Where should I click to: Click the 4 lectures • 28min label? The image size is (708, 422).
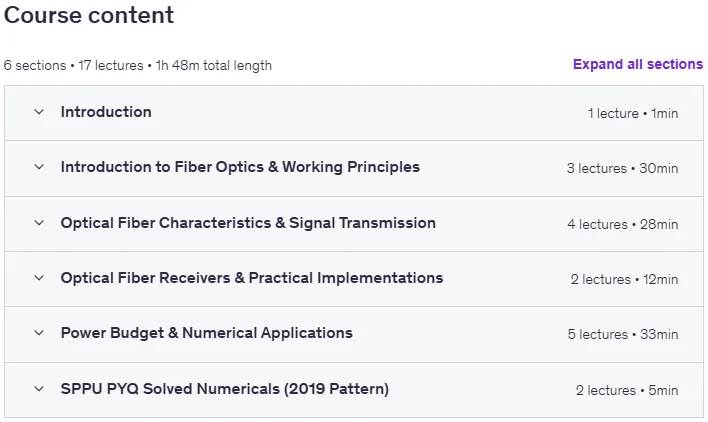tap(623, 224)
